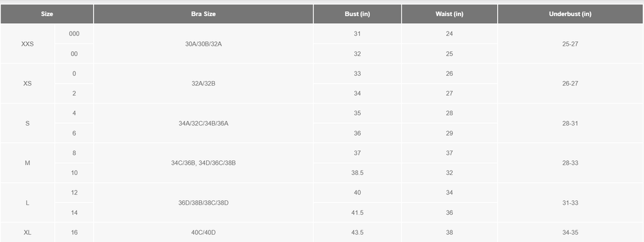Viewport: 644px width, 242px height.
Task: Click the 38.5 bust measurement
Action: pos(357,173)
